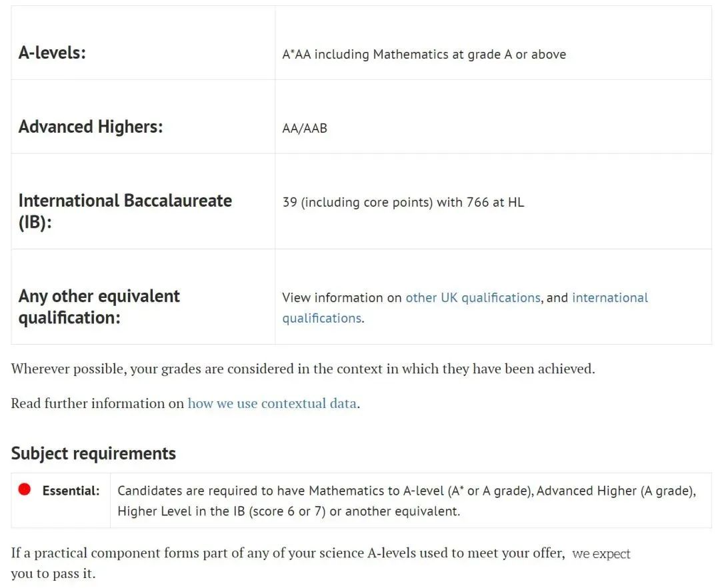Click the practical component science A-levels paragraph
The image size is (720, 588).
coord(321,563)
